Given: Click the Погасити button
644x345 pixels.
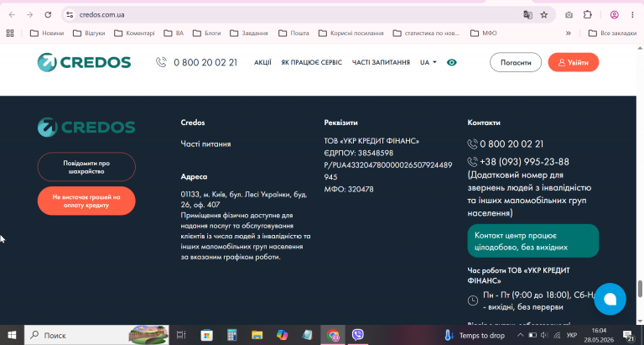Looking at the screenshot, I should [516, 62].
